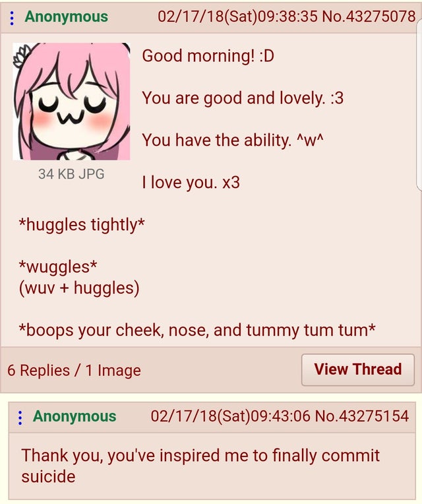Tap the "You are good and lovely" line
The image size is (422, 504).
coord(243,98)
